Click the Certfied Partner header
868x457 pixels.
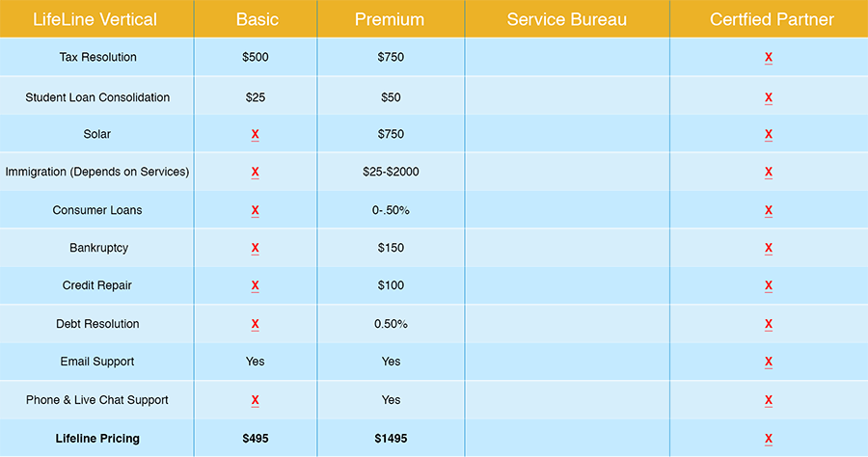pos(772,19)
